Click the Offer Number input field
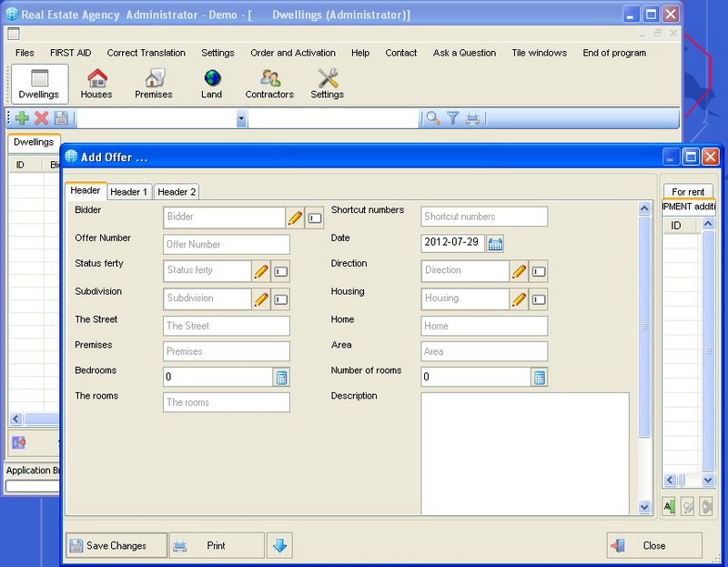Viewport: 728px width, 567px height. pyautogui.click(x=226, y=244)
